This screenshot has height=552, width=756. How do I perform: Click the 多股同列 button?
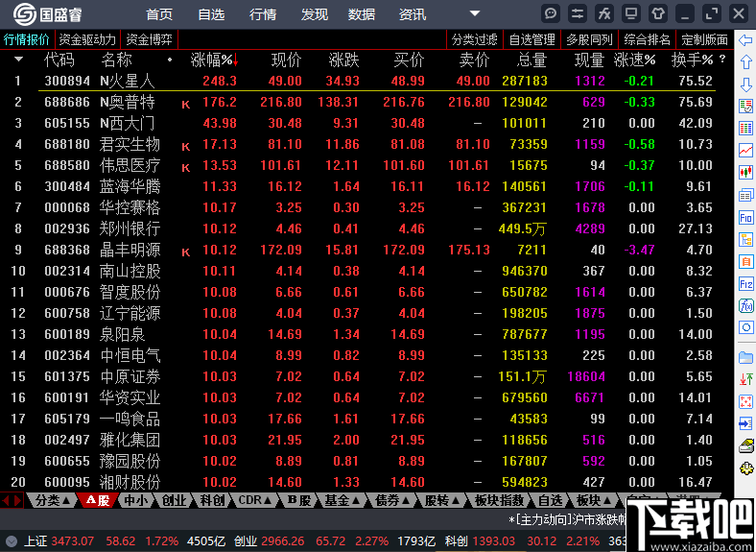[x=589, y=39]
